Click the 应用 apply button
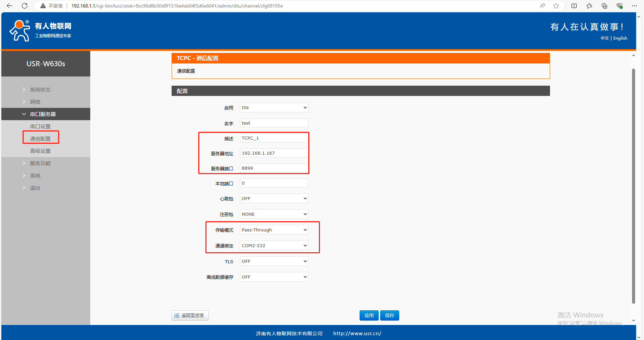644x340 pixels. pyautogui.click(x=369, y=315)
